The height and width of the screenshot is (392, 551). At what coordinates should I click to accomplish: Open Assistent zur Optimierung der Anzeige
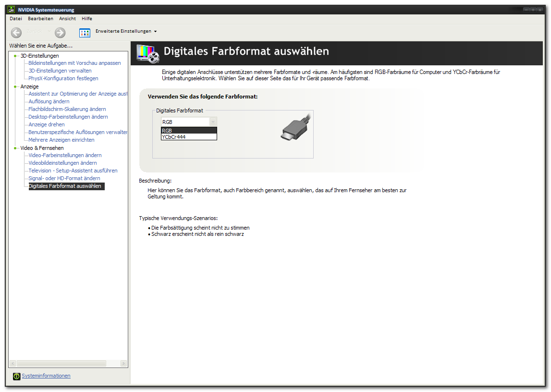[x=78, y=94]
